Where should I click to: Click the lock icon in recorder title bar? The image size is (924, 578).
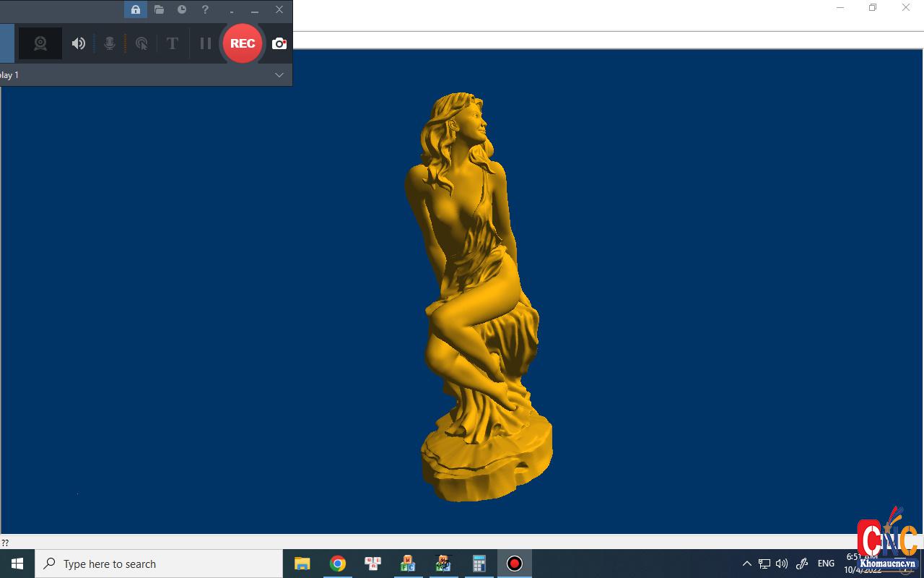coord(136,9)
